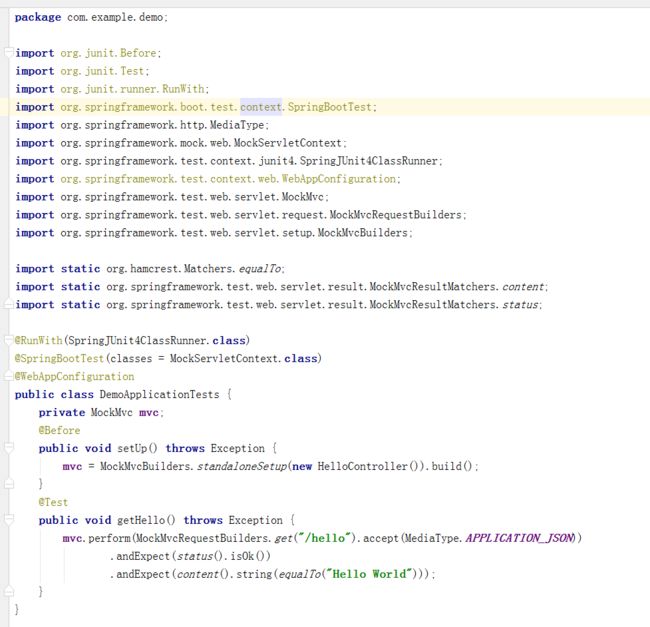Collapse the getHello() method fold
Image resolution: width=650 pixels, height=627 pixels.
[9, 519]
